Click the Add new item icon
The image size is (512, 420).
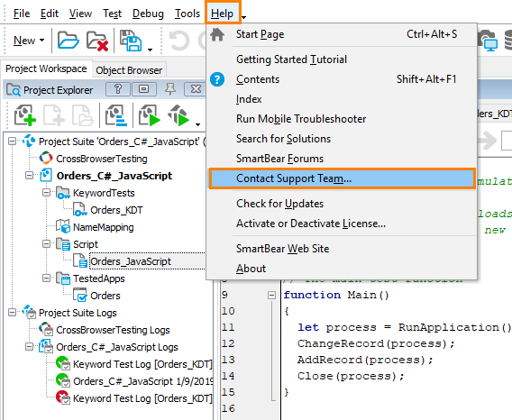click(24, 115)
